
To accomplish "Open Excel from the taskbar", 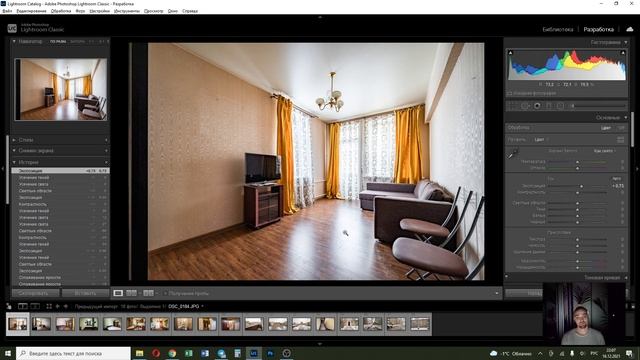I will click(x=189, y=353).
